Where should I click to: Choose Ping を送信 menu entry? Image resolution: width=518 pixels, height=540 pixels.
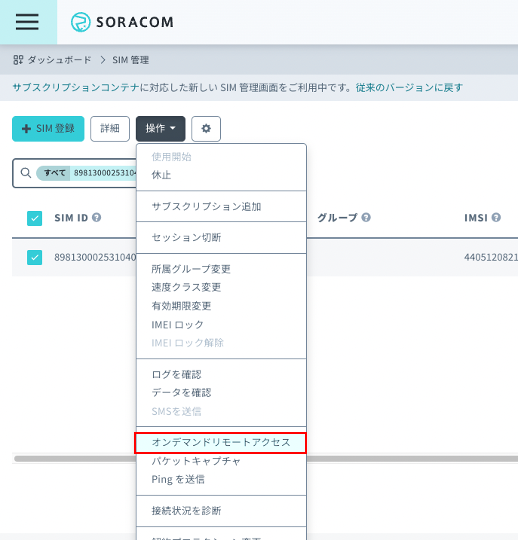pos(178,479)
